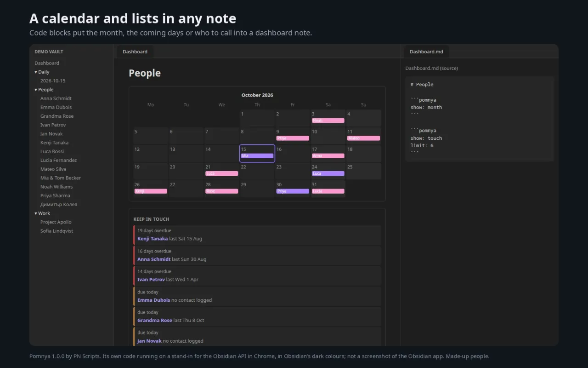
Task: Open the pink Luca event on October 21
Action: pyautogui.click(x=222, y=173)
